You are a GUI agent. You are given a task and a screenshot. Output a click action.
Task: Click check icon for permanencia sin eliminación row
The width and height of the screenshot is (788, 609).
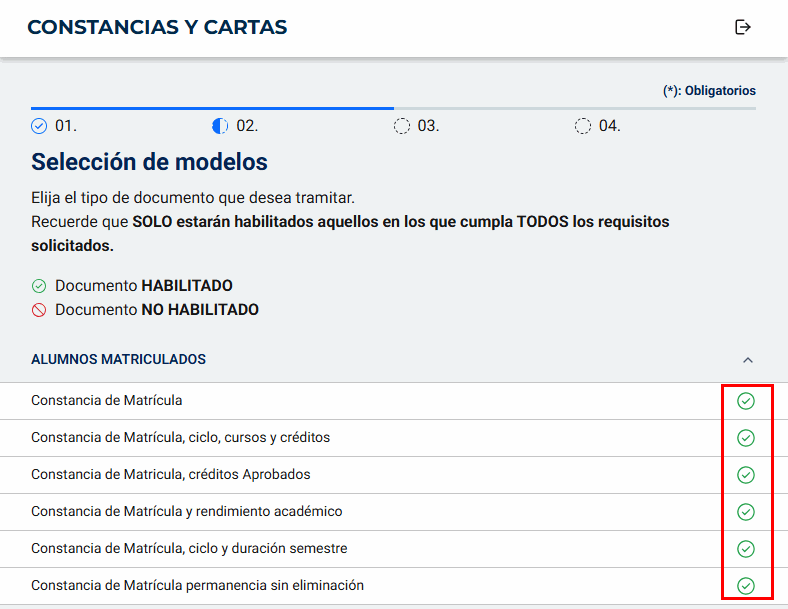(745, 586)
